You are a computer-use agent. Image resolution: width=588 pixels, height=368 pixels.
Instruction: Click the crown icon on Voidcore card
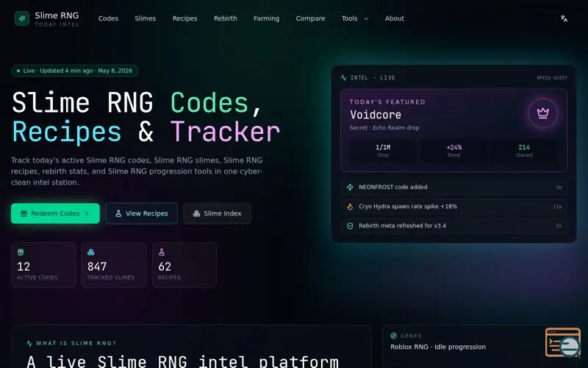tap(542, 113)
